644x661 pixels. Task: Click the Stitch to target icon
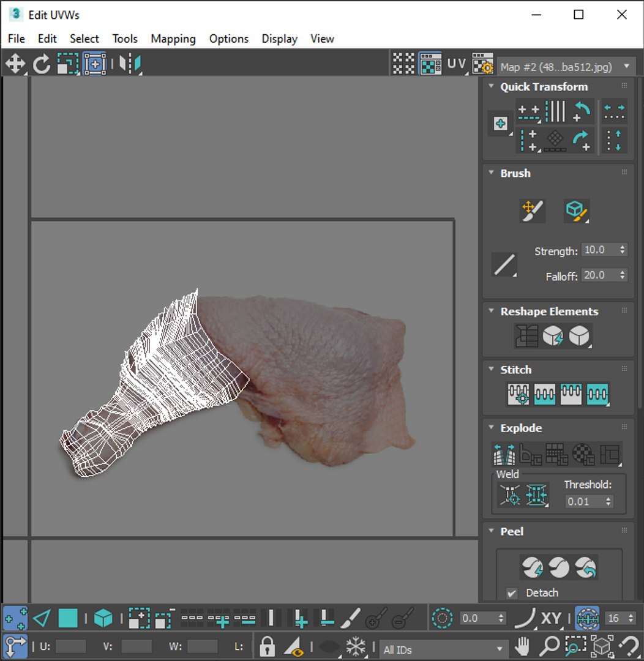519,394
